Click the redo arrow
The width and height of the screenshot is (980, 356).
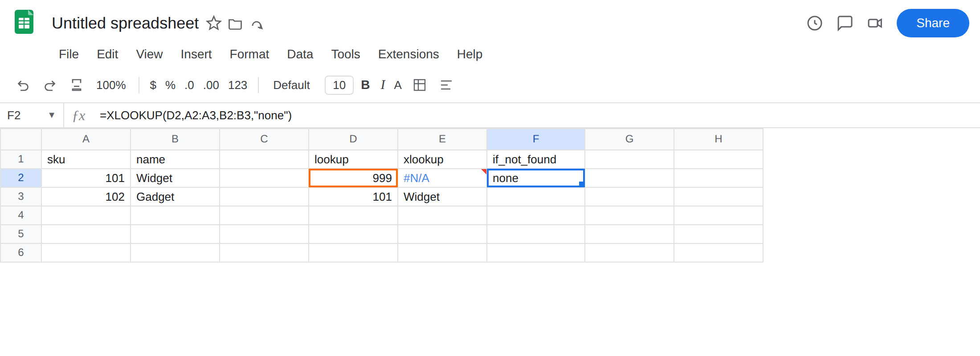[50, 85]
